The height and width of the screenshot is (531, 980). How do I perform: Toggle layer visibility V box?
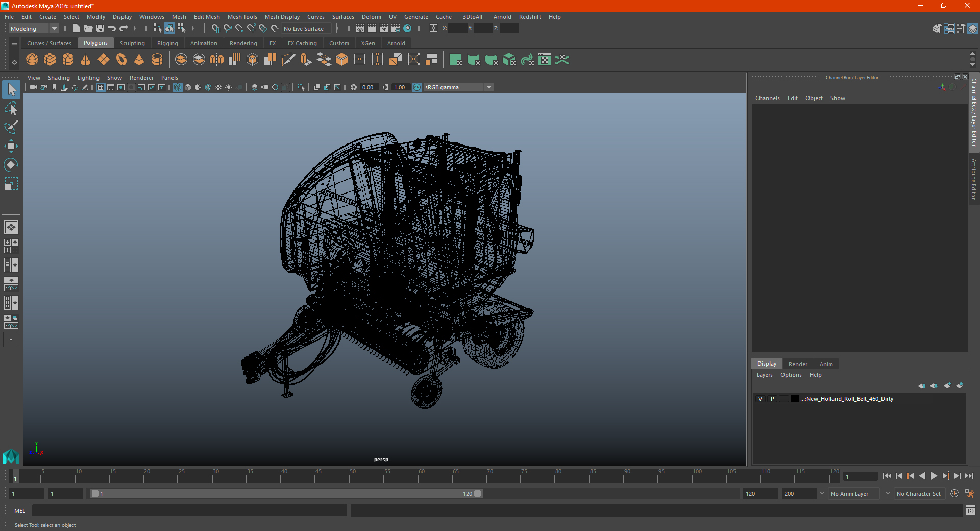pyautogui.click(x=760, y=399)
